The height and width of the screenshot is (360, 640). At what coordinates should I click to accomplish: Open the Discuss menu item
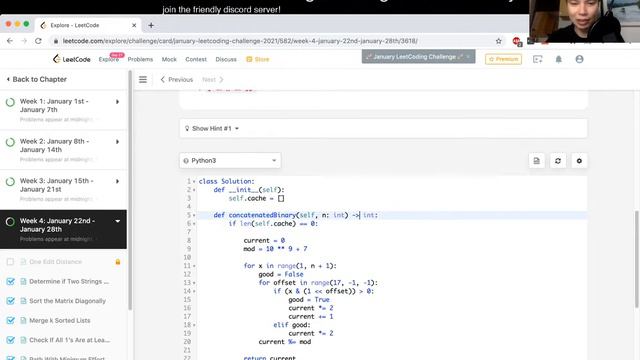226,59
